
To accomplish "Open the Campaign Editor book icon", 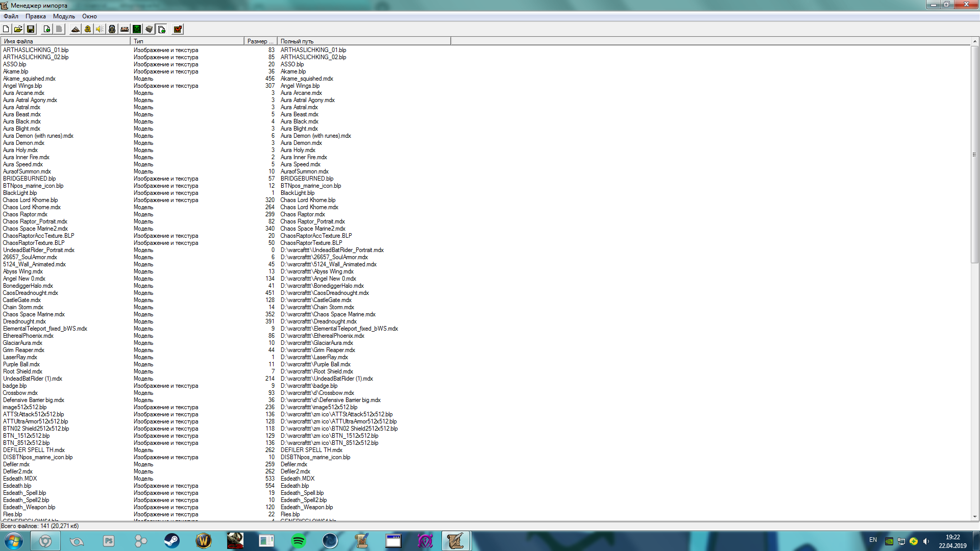I will point(125,29).
